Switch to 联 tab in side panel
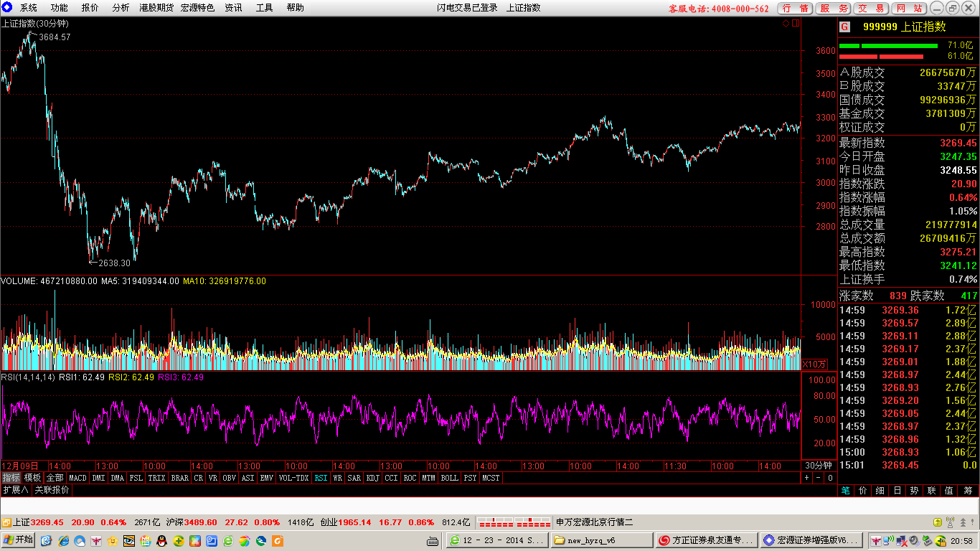The width and height of the screenshot is (980, 551). pos(932,491)
